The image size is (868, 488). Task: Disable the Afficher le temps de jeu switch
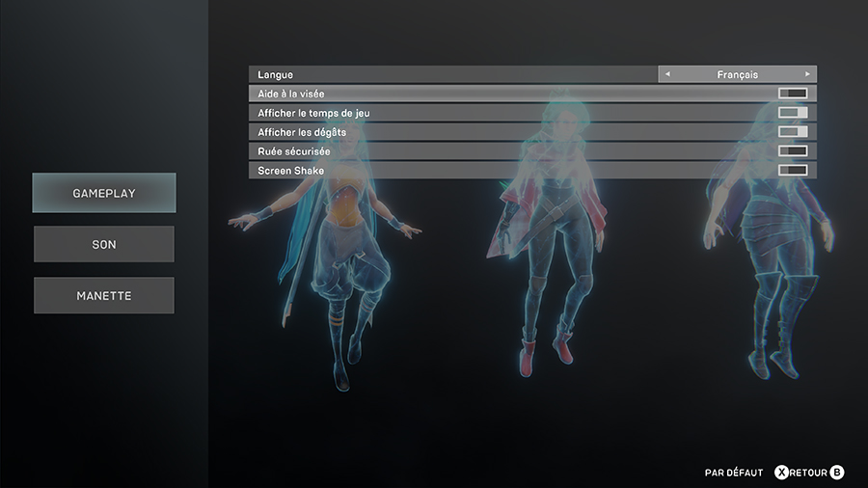[793, 113]
